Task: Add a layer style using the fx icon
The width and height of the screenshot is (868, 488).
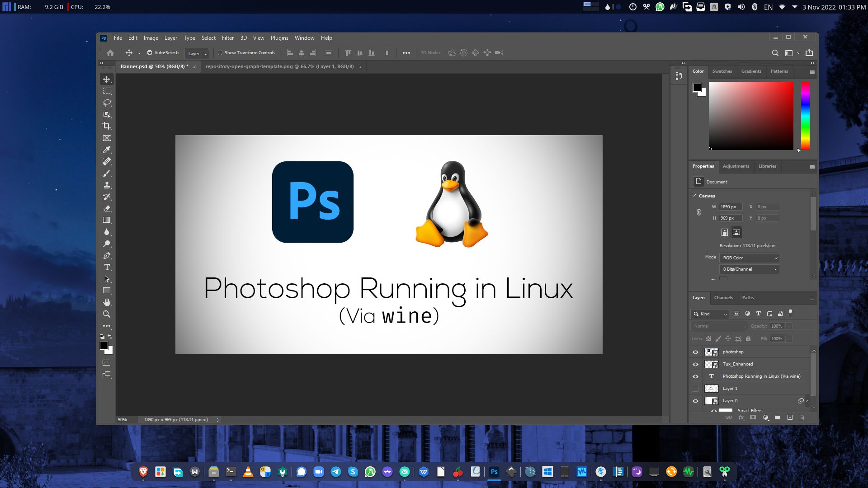Action: point(741,418)
